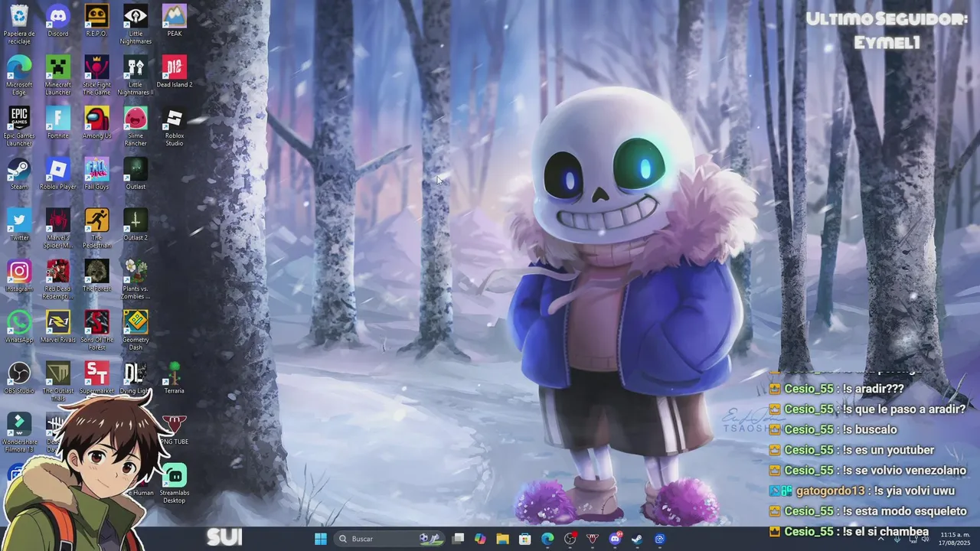980x551 pixels.
Task: Launch the Dead Island 2 shortcut
Action: pos(175,72)
